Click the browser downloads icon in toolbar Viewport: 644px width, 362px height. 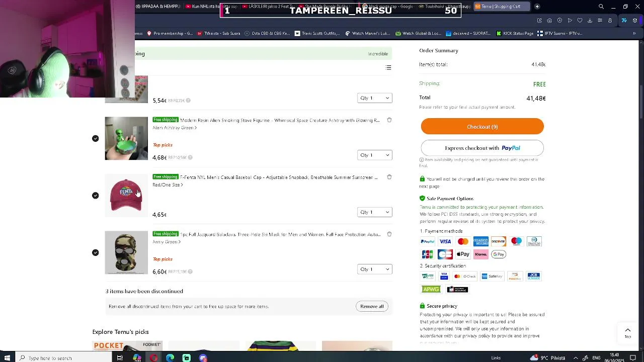click(x=590, y=21)
